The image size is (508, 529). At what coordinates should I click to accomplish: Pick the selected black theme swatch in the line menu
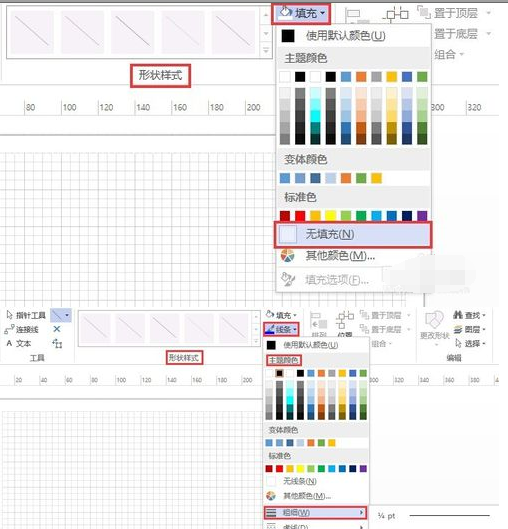[x=279, y=373]
